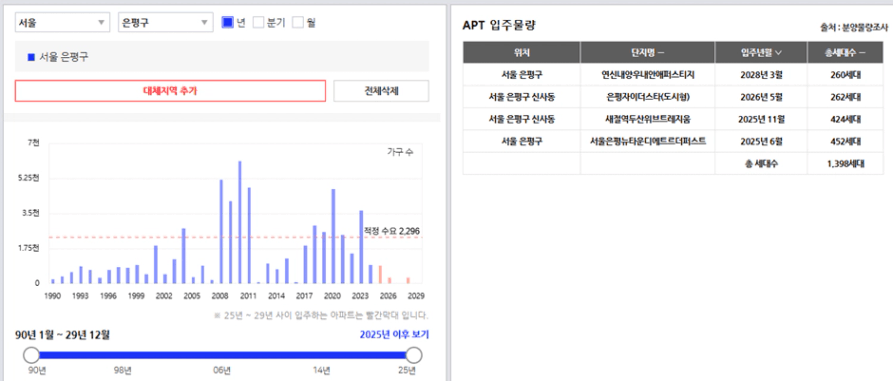Click the blue legend square for 서울 은평구
This screenshot has width=893, height=381.
pos(31,57)
